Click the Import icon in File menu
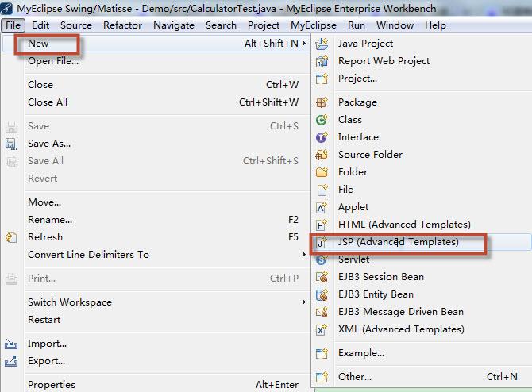Viewport: 532px width, 392px height. [11, 344]
